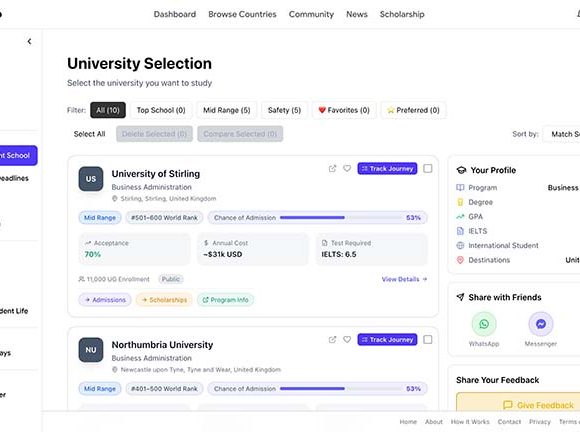Open the Browse Countries nav tab
Viewport: 580px width, 432px height.
point(242,14)
